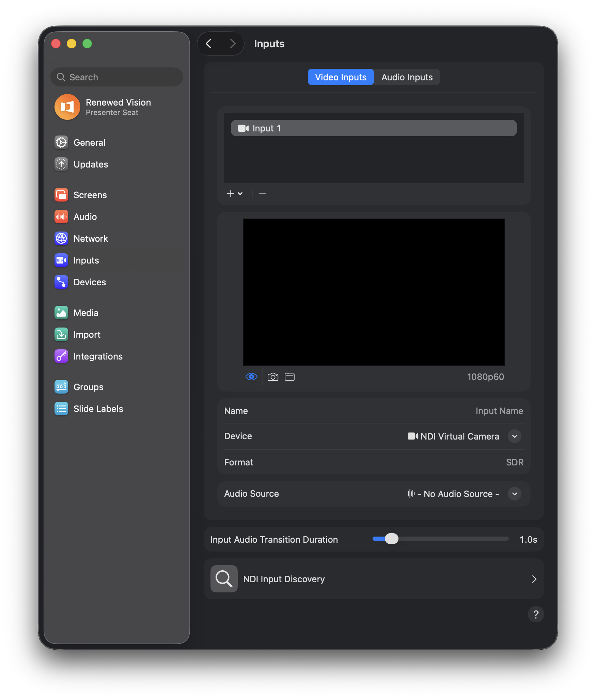
Task: Open Network settings in sidebar
Action: point(117,239)
